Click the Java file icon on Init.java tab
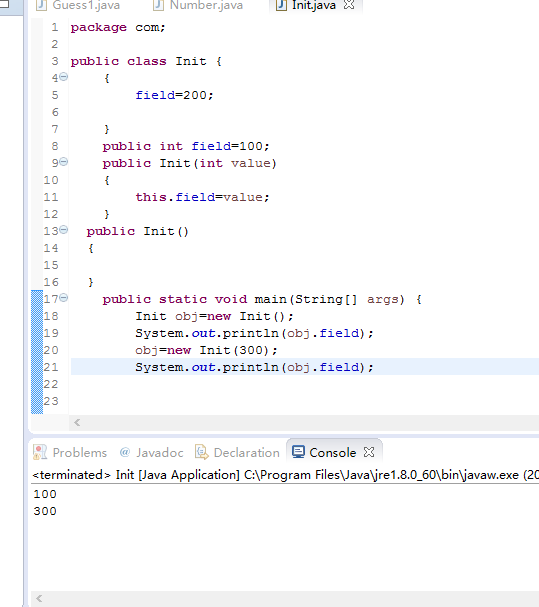Viewport: 539px width, 607px height. point(282,5)
